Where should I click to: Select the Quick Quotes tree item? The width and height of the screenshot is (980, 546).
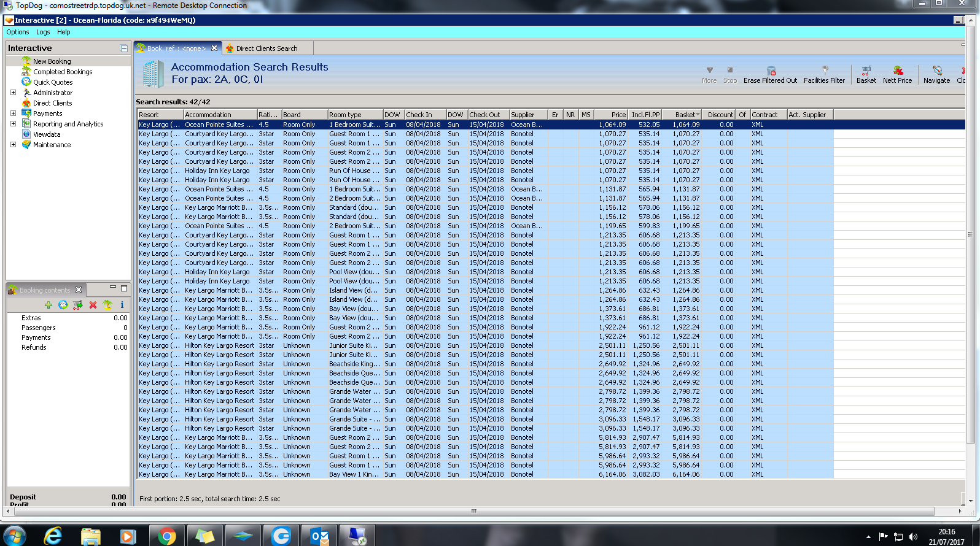(53, 82)
